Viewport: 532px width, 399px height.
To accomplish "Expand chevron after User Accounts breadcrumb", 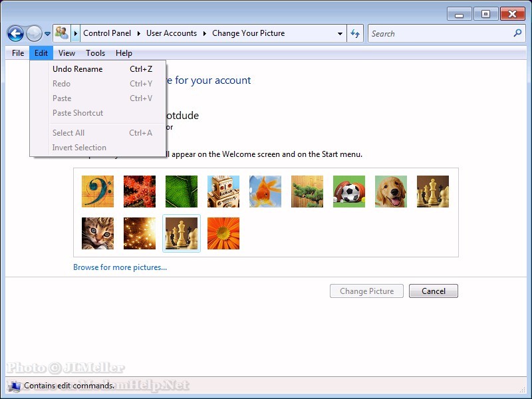I will coord(205,33).
